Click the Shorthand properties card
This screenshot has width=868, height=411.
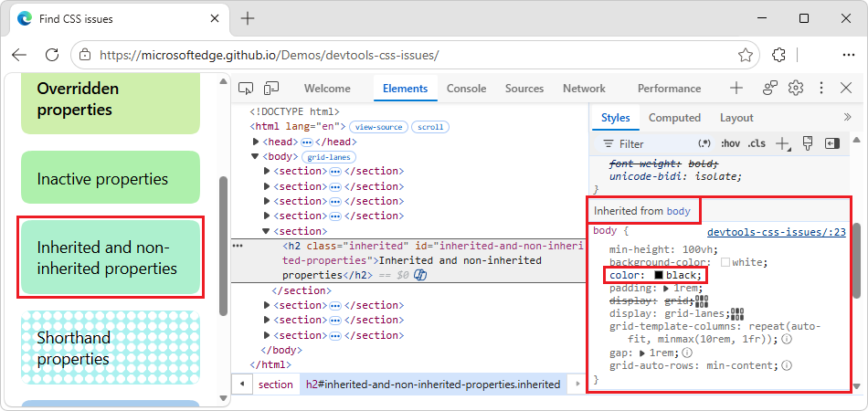click(111, 347)
